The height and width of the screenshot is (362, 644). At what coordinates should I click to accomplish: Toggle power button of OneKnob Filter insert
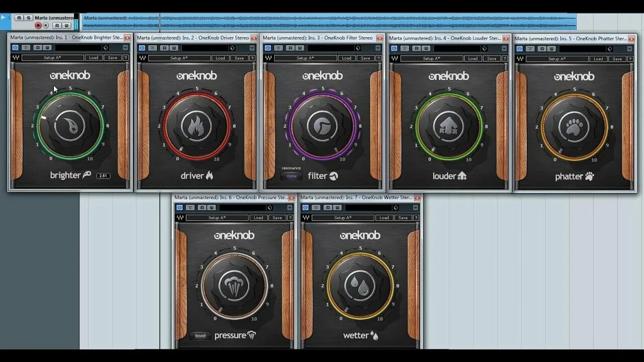(x=268, y=48)
